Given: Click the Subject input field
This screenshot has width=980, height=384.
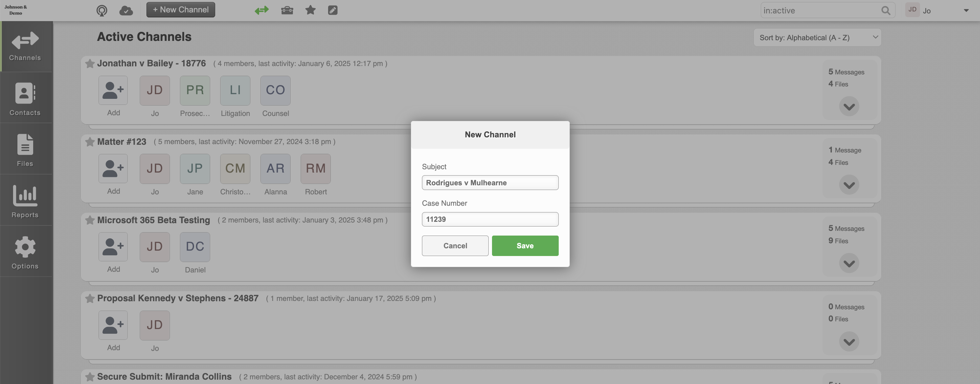Looking at the screenshot, I should (490, 183).
